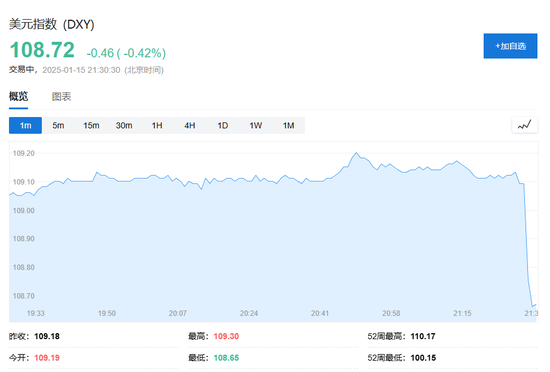This screenshot has height=372, width=550.
Task: Click the 20:07 time axis label
Action: [178, 313]
